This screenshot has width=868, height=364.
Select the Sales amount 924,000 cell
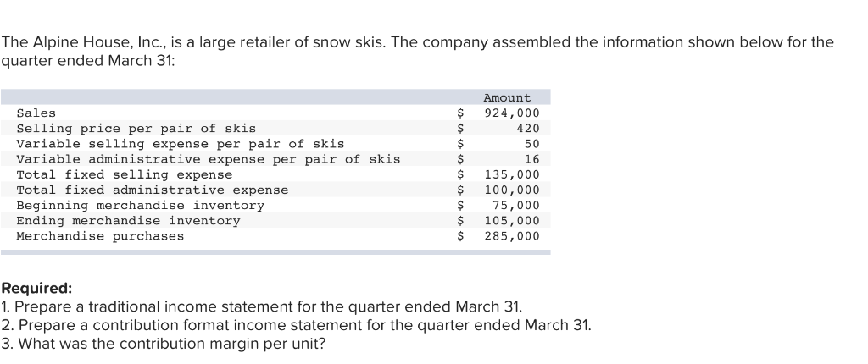click(511, 113)
